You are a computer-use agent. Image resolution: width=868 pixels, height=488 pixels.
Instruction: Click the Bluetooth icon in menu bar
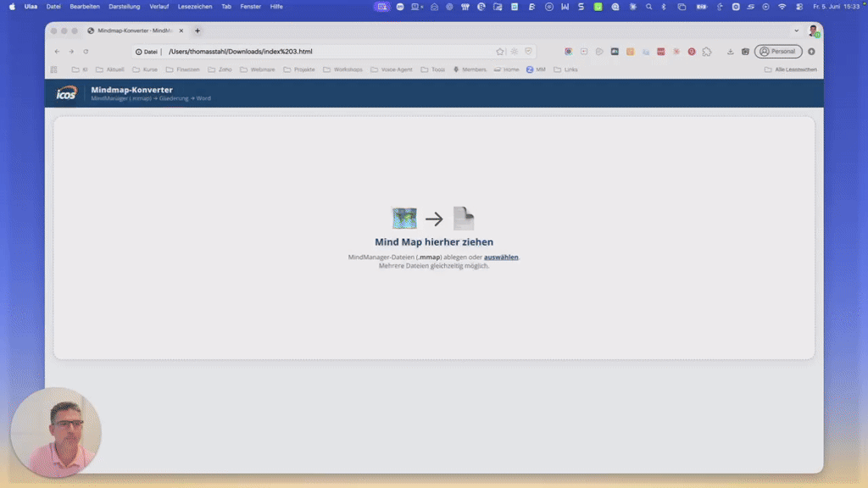coord(664,7)
